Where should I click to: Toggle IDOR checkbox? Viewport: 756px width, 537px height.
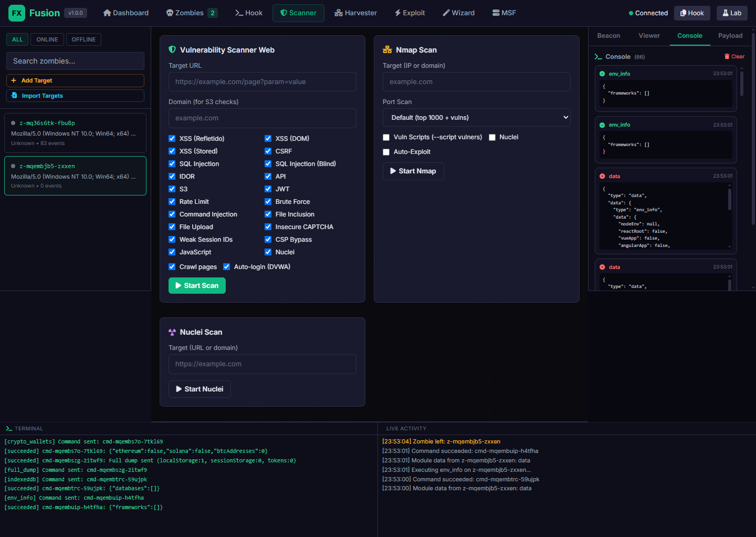pos(172,177)
